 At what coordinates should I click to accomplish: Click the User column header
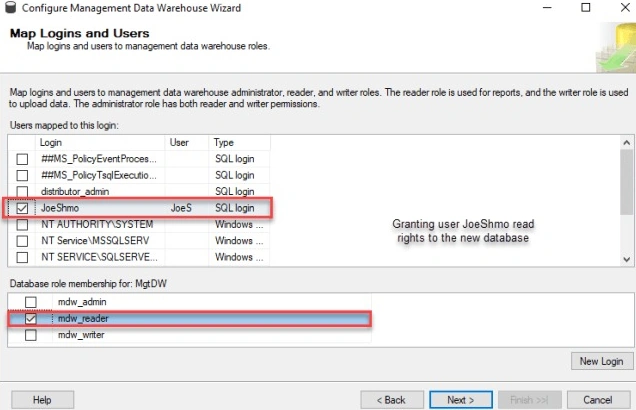point(187,143)
